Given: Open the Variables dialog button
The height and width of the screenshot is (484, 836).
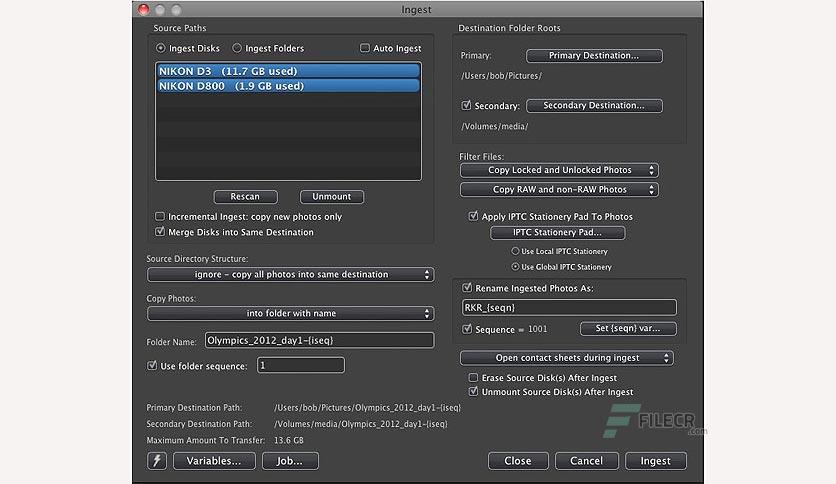Looking at the screenshot, I should (214, 461).
